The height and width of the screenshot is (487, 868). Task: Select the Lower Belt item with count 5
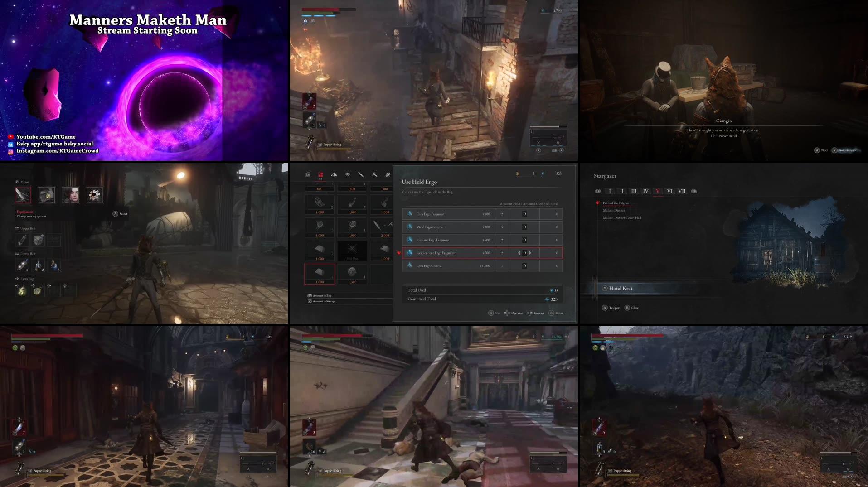coord(54,265)
